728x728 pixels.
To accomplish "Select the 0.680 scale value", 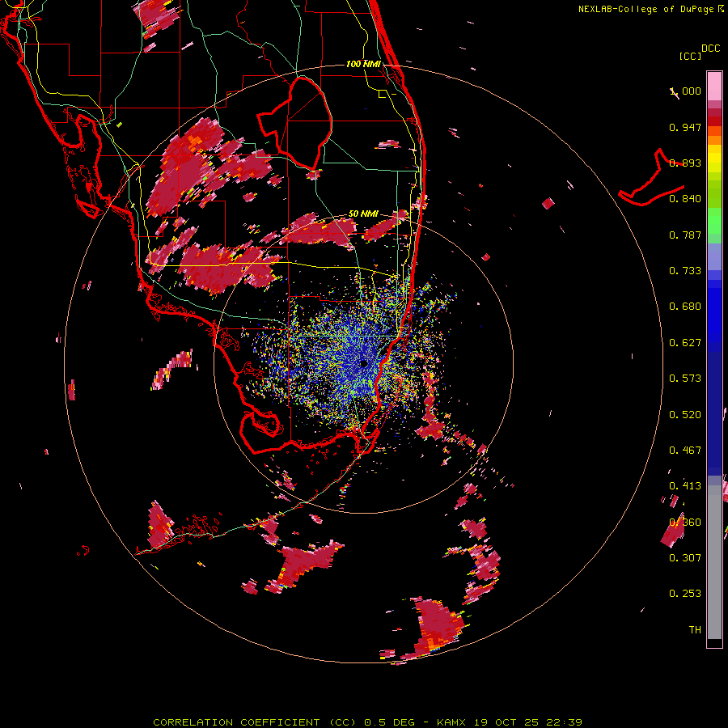I will 685,307.
